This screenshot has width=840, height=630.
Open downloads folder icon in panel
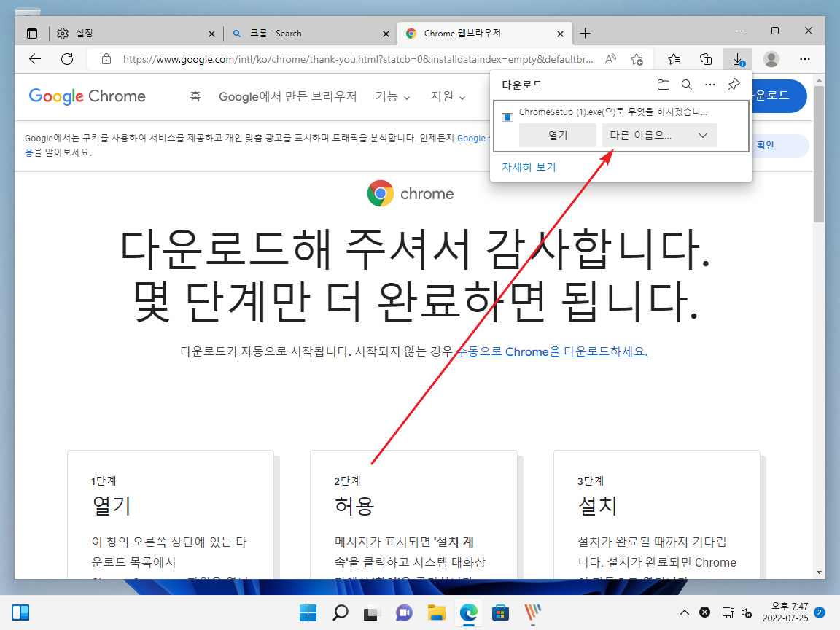click(664, 85)
